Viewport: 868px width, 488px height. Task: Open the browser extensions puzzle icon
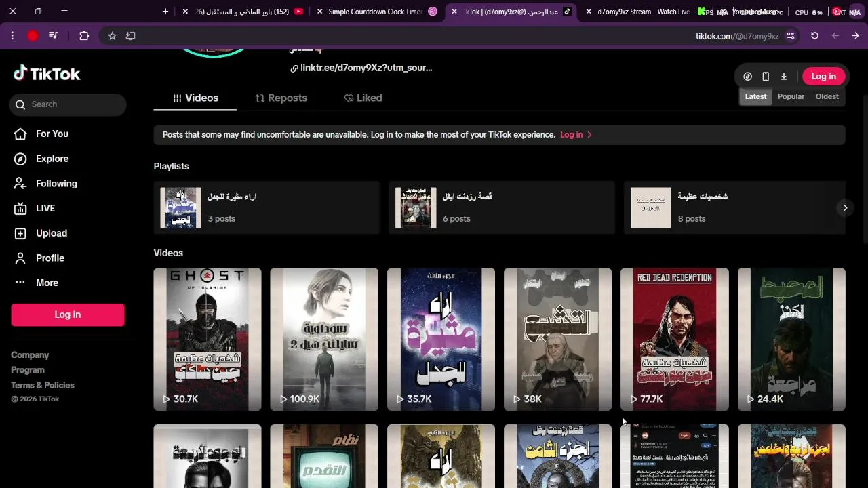click(x=84, y=36)
